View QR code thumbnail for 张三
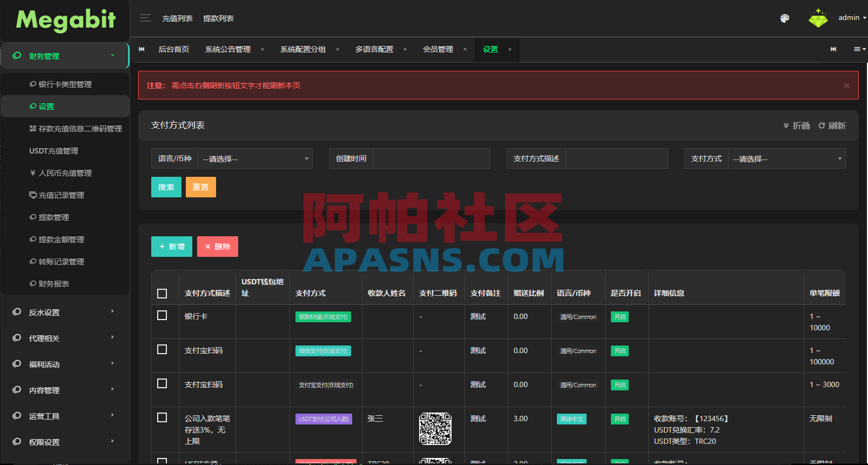 click(435, 429)
